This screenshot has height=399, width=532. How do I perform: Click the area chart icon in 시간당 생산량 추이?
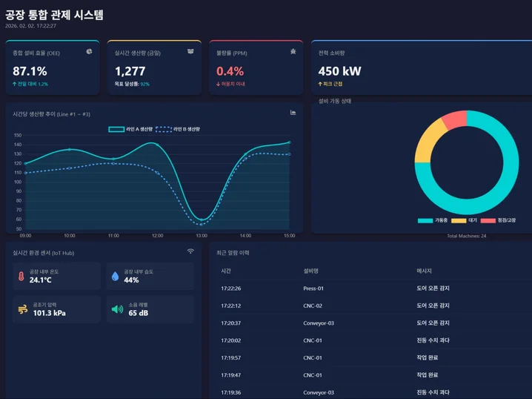tap(293, 113)
